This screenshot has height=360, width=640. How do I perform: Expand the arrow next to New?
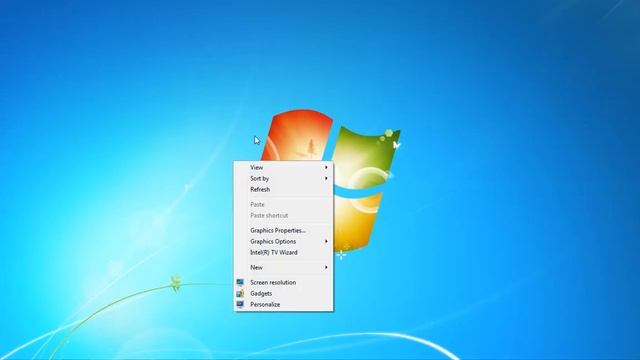(x=326, y=267)
